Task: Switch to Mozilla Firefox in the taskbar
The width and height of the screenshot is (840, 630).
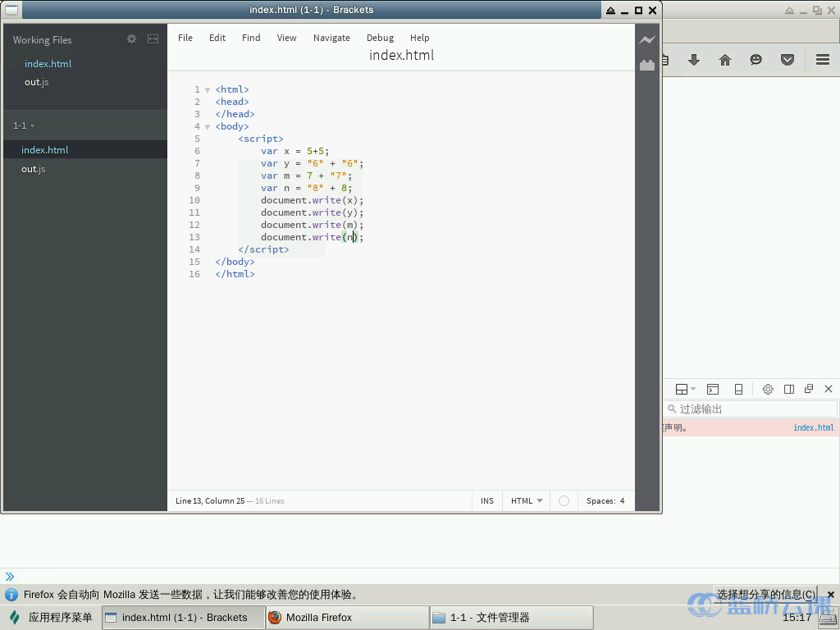Action: pyautogui.click(x=346, y=618)
